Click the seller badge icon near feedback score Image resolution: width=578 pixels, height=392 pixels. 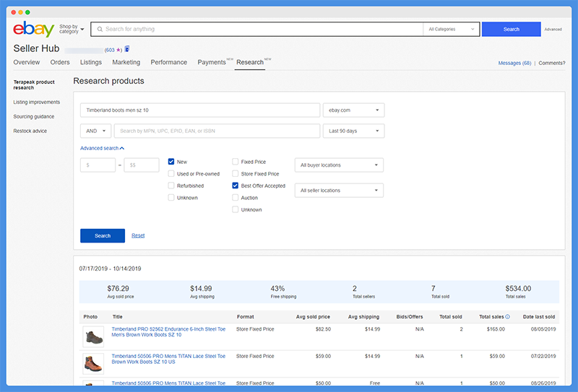tap(127, 48)
